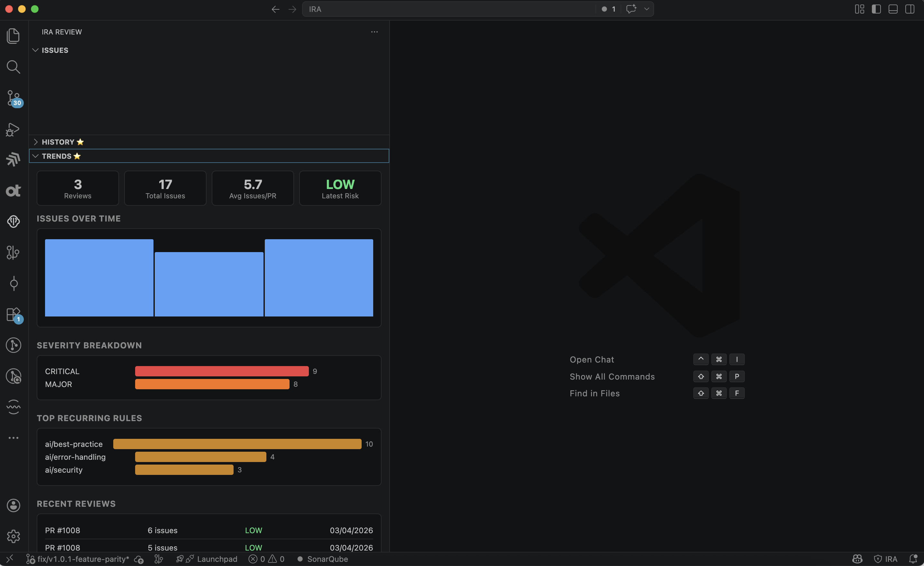Expand the HISTORY section
The height and width of the screenshot is (566, 924).
[58, 142]
